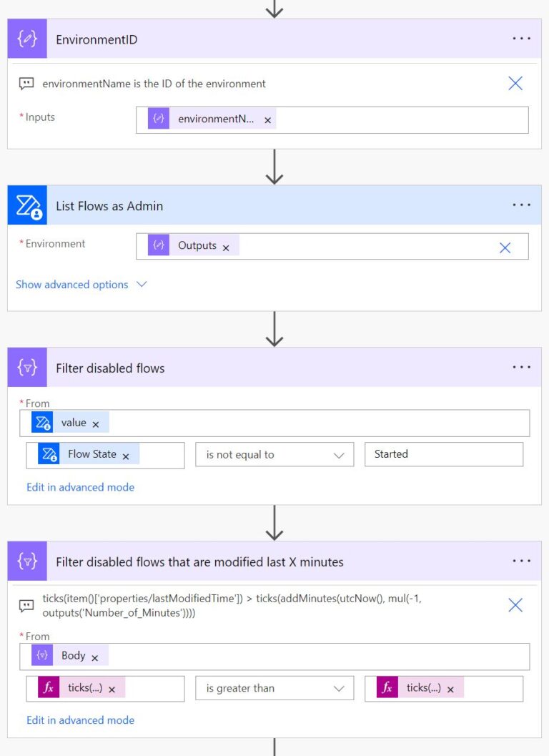The height and width of the screenshot is (756, 549).
Task: Open the EnvironmentID ellipsis menu
Action: point(521,39)
